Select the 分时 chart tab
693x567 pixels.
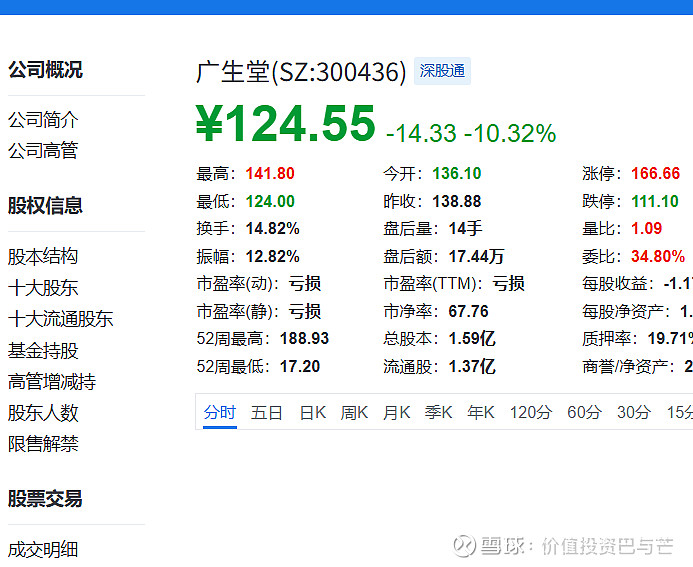[220, 413]
